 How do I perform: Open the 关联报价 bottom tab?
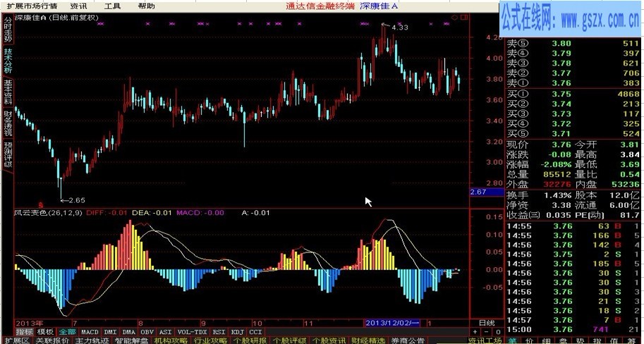pos(51,340)
